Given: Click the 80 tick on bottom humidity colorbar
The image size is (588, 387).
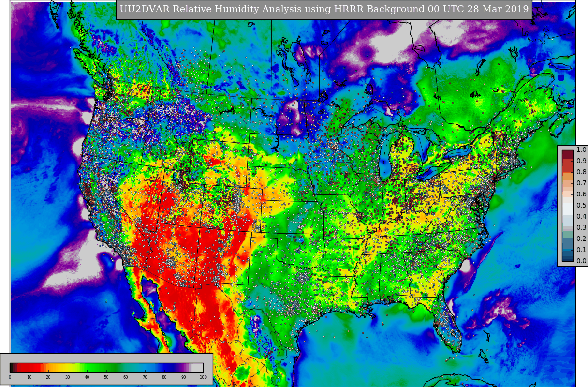Looking at the screenshot, I should 164,377.
